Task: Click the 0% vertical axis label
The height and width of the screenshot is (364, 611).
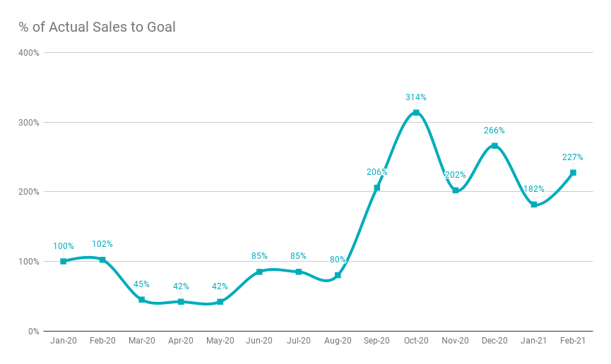Action: coord(32,332)
